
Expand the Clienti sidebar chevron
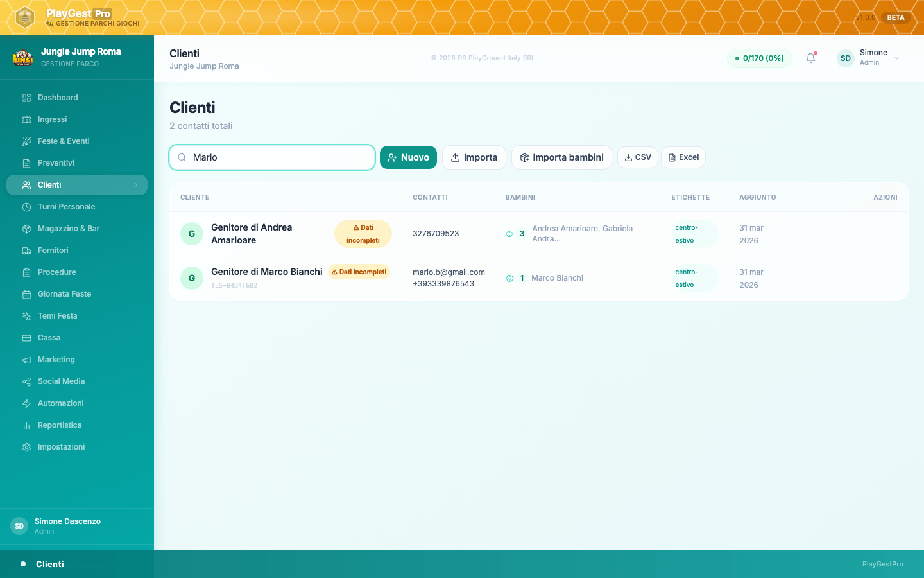[x=136, y=185]
